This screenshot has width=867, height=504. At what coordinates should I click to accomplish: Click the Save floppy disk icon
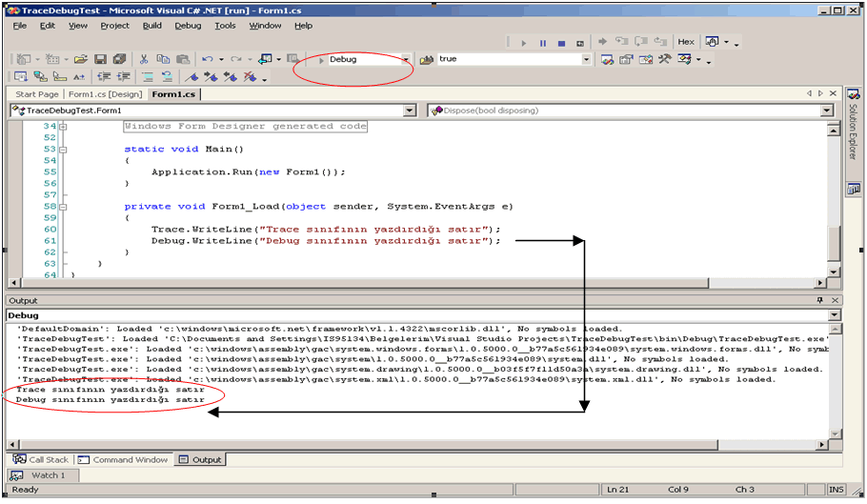100,59
